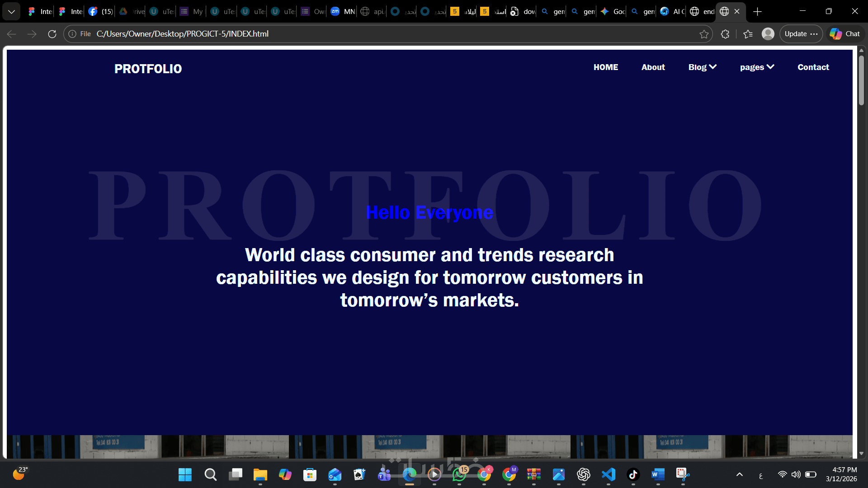Viewport: 868px width, 488px height.
Task: Open the About nav item
Action: (653, 67)
